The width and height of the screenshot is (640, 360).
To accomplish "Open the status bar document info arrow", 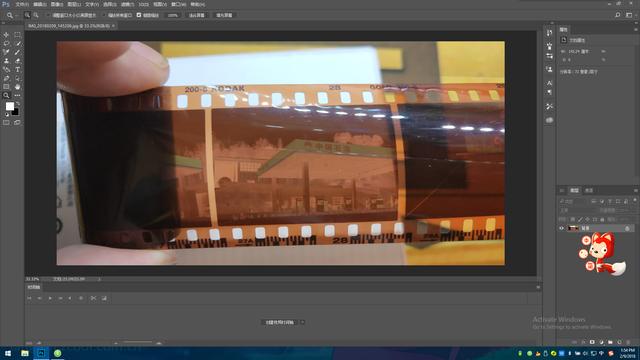I will pyautogui.click(x=99, y=279).
